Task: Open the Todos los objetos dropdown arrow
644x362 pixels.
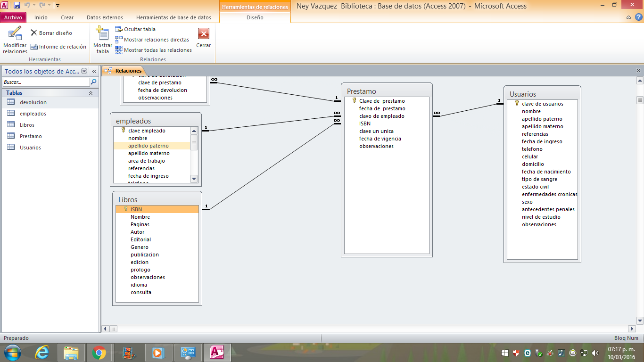Action: [x=84, y=71]
